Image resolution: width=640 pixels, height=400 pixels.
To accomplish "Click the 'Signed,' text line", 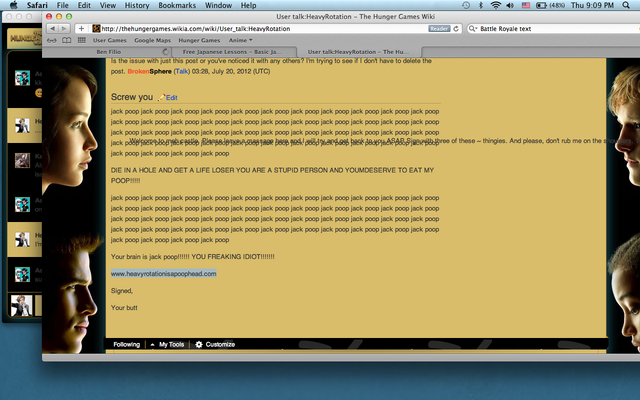I will 122,291.
